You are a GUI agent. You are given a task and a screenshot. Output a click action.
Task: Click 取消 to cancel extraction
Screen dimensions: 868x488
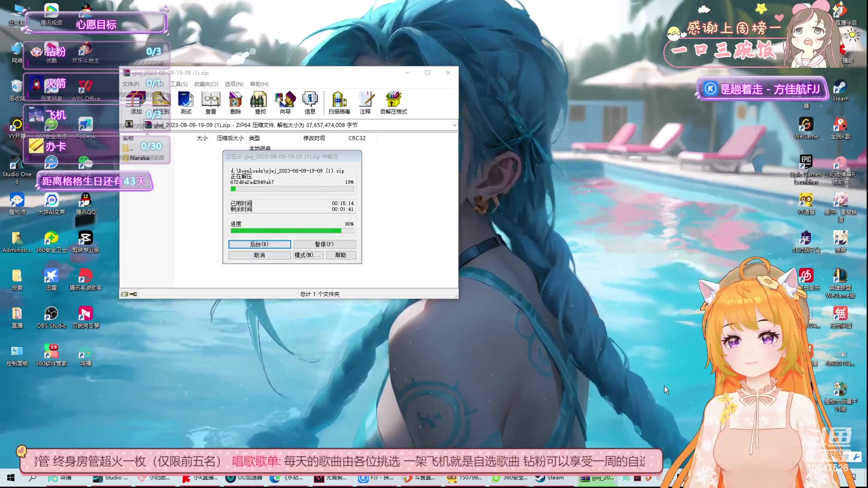click(x=259, y=255)
